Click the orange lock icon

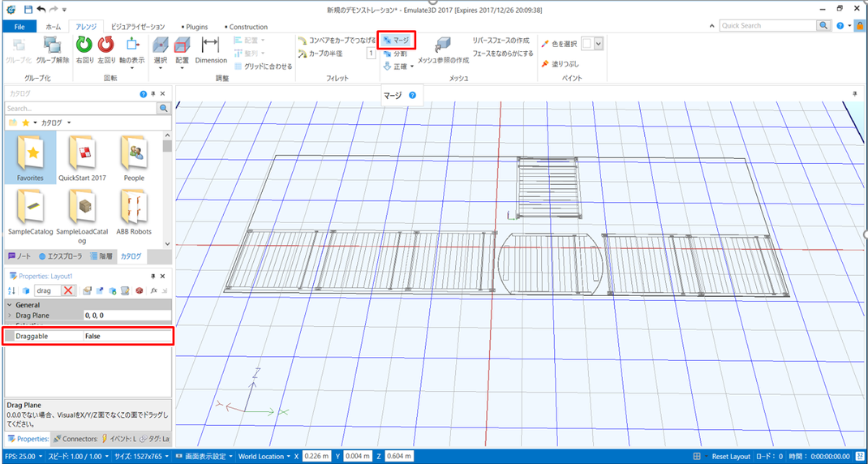click(x=860, y=25)
